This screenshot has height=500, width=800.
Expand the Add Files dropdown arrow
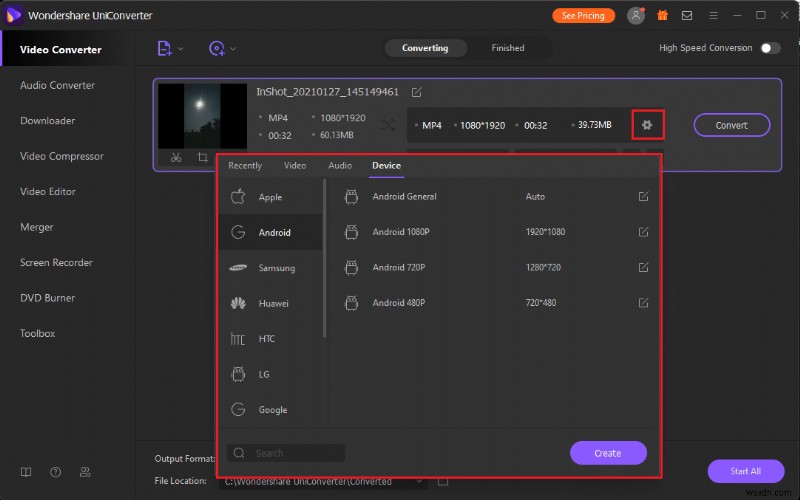pos(180,48)
